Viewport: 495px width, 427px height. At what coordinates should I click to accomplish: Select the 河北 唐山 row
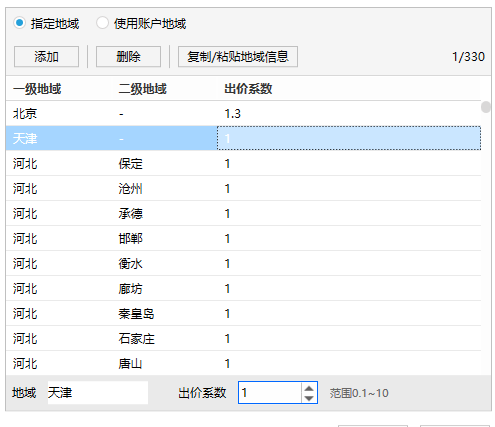pyautogui.click(x=243, y=363)
